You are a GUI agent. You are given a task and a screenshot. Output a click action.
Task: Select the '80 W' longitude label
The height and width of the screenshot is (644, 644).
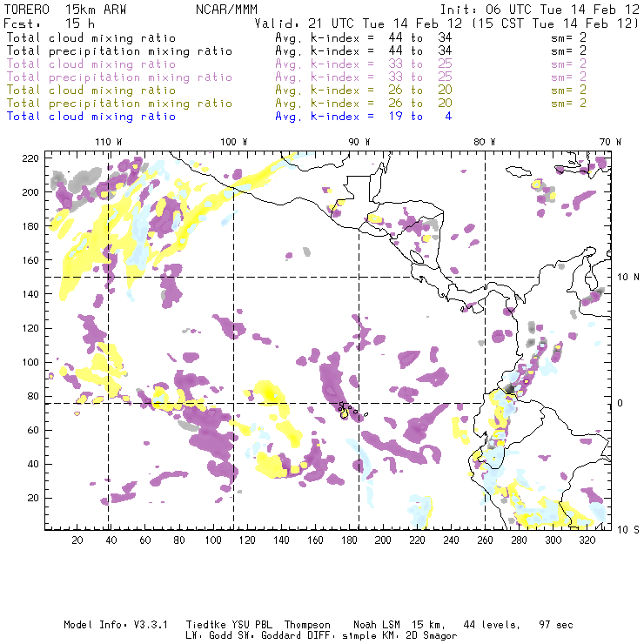pos(485,142)
